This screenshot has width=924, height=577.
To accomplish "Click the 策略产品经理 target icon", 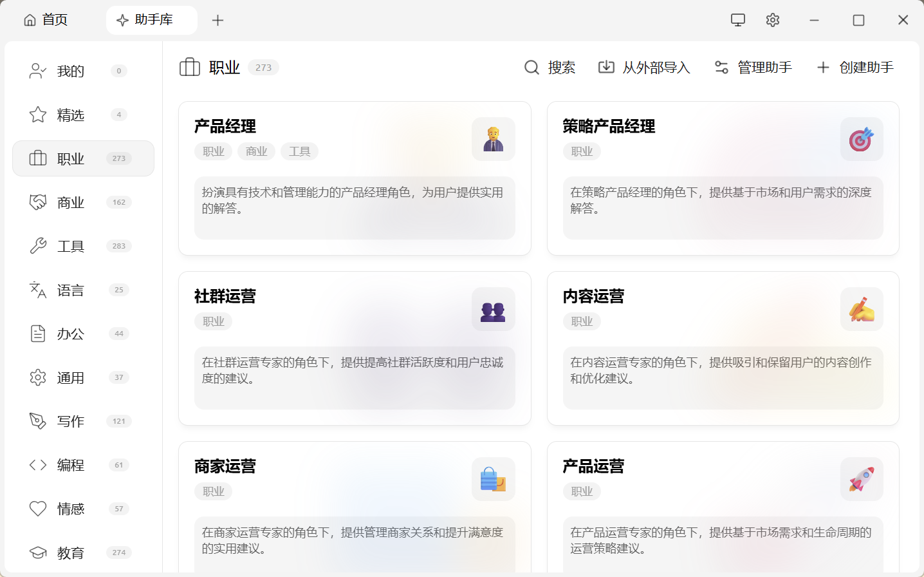I will (862, 139).
